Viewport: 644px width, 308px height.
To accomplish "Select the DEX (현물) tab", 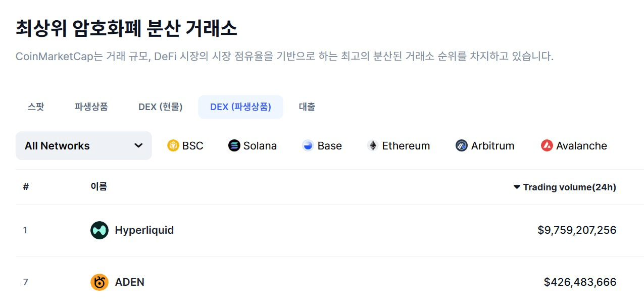I will coord(161,107).
